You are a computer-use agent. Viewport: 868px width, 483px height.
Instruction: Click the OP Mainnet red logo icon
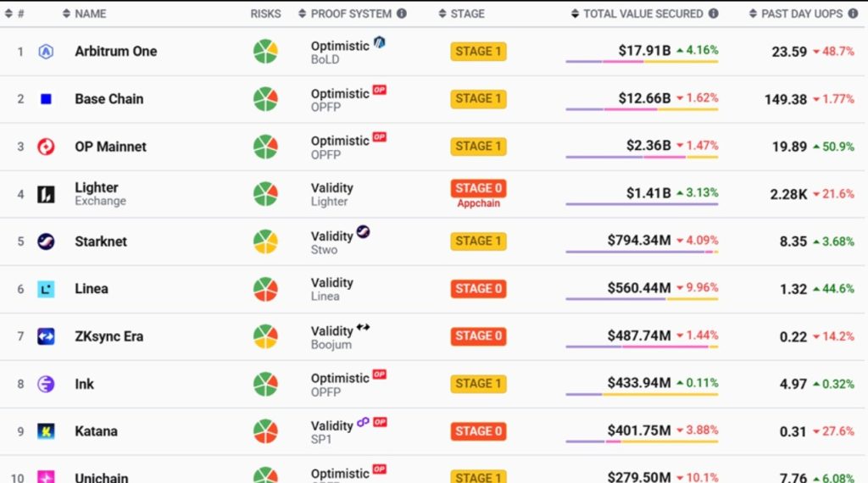46,147
